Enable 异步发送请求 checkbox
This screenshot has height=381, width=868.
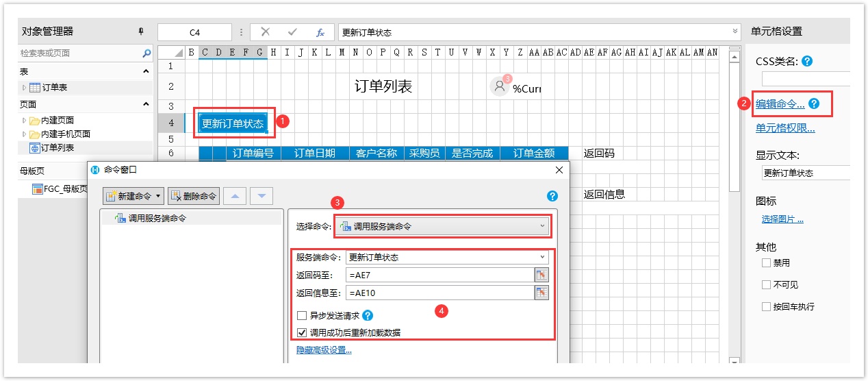coord(302,316)
